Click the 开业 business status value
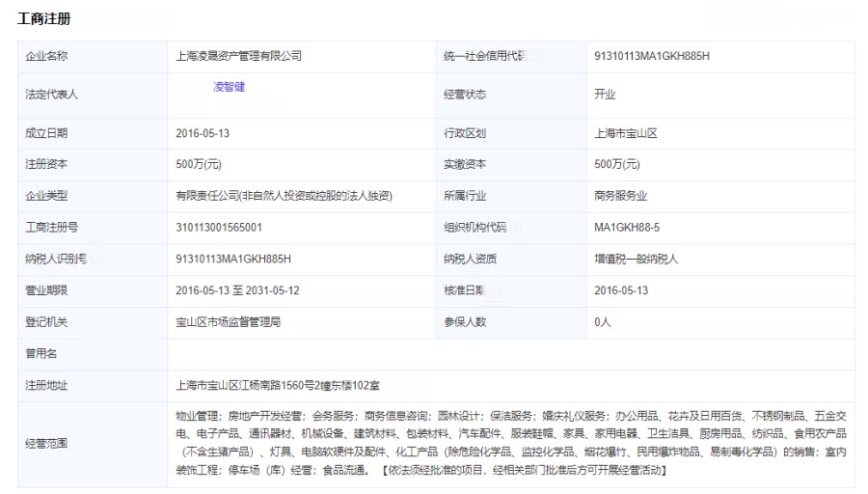 click(x=605, y=95)
